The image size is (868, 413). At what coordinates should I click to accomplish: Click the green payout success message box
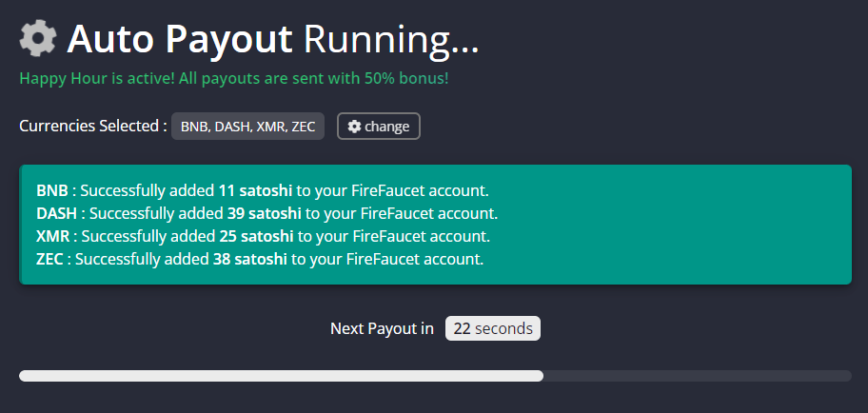(x=436, y=225)
